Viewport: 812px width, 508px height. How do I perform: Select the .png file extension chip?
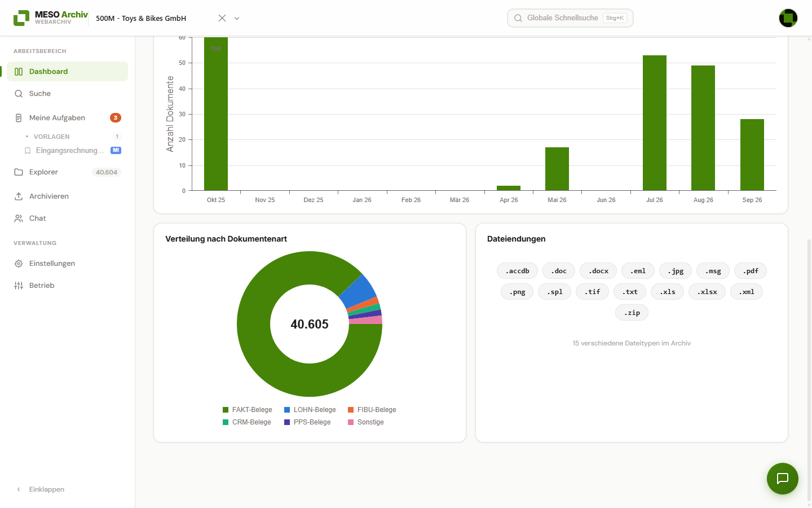[517, 292]
